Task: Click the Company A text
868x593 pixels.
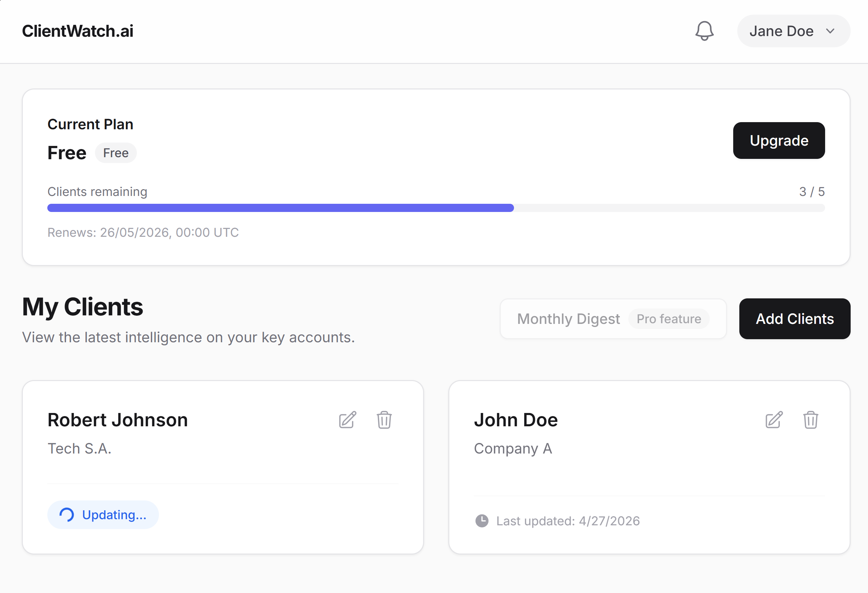Action: tap(513, 448)
